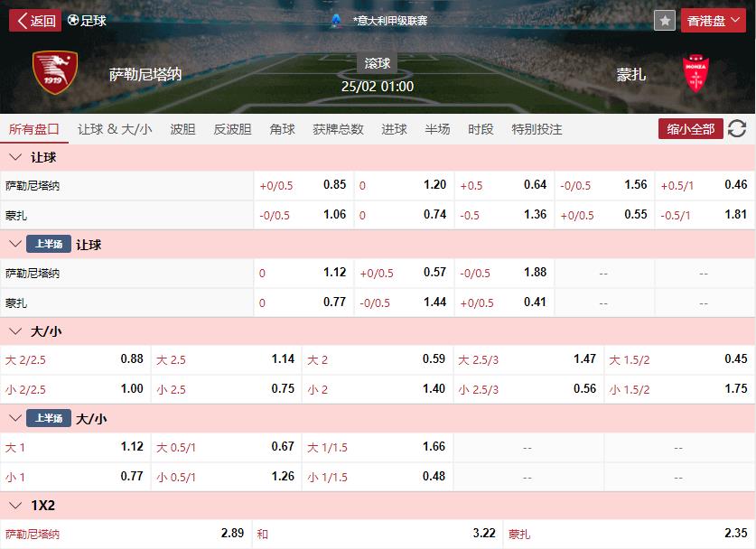Select 大 2.5 odds 1.14

click(x=226, y=359)
